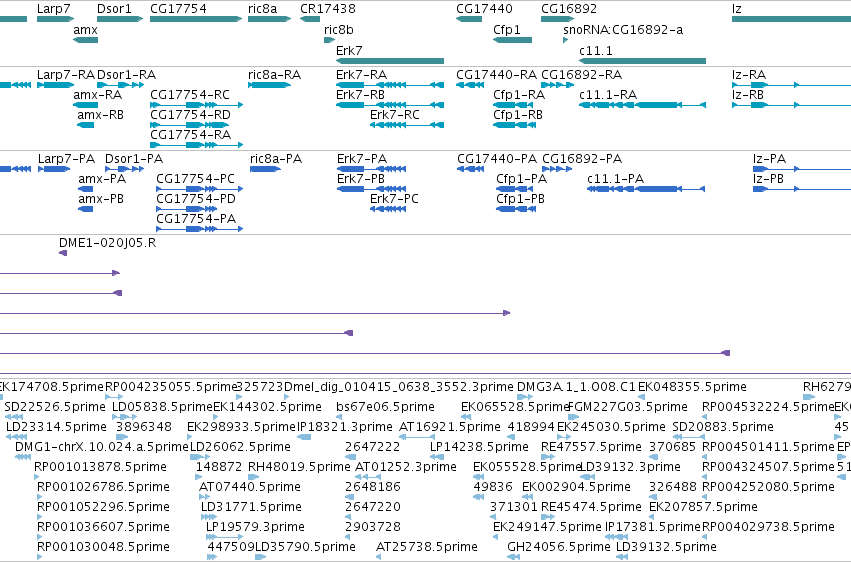The height and width of the screenshot is (562, 851).
Task: Select the c11.1-PA protein feature
Action: click(x=646, y=189)
